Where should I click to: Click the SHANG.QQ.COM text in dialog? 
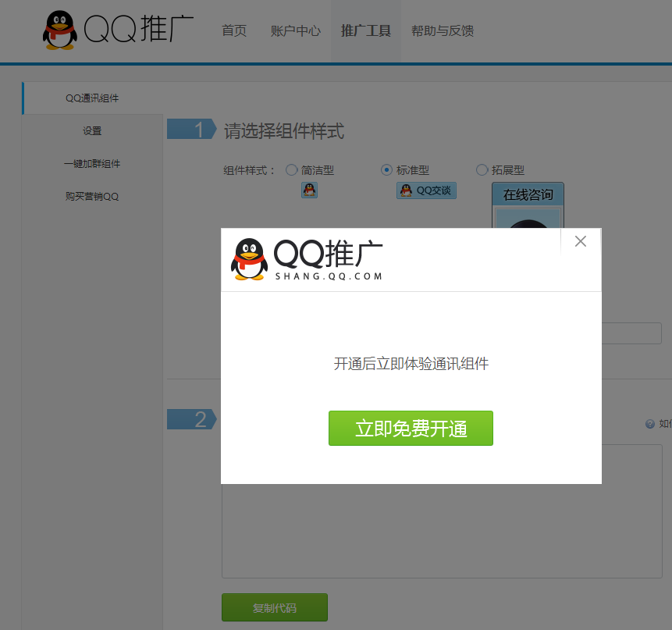[329, 276]
